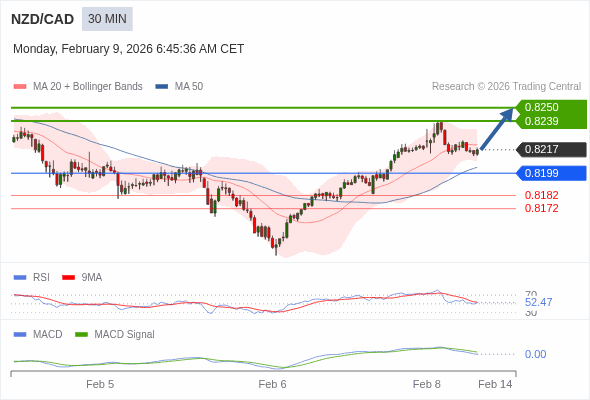
Task: Click the MA 20 + Bollinger Bands legend label
Action: pyautogui.click(x=88, y=87)
